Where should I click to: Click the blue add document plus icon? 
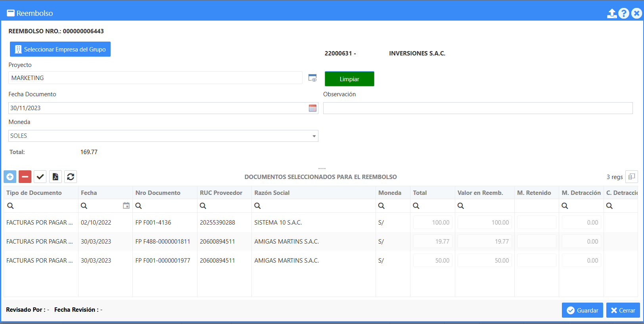[10, 177]
